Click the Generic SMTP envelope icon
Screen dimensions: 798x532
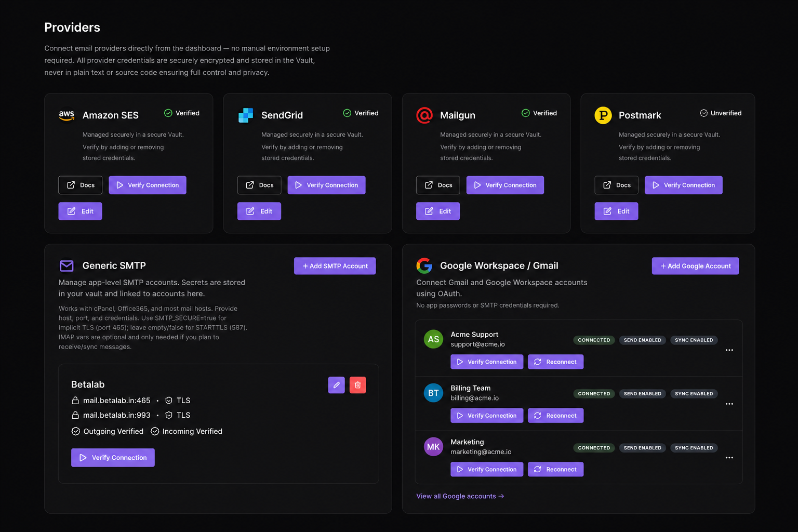tap(66, 266)
